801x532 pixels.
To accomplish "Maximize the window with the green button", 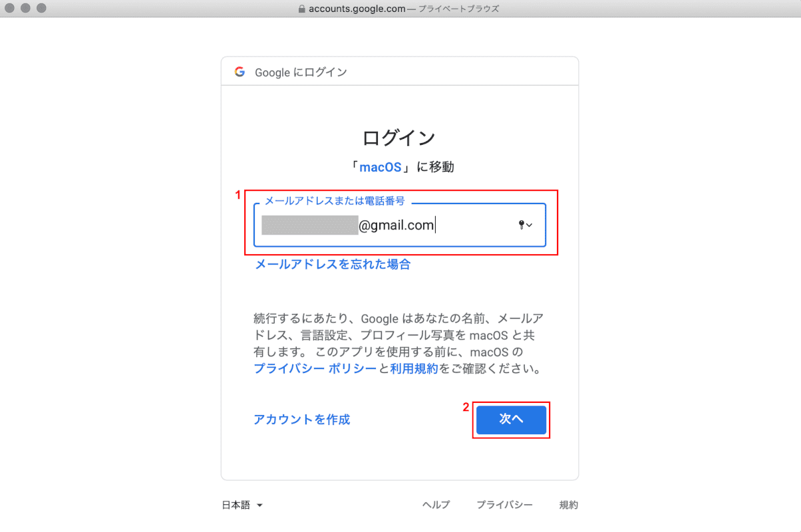I will point(41,8).
